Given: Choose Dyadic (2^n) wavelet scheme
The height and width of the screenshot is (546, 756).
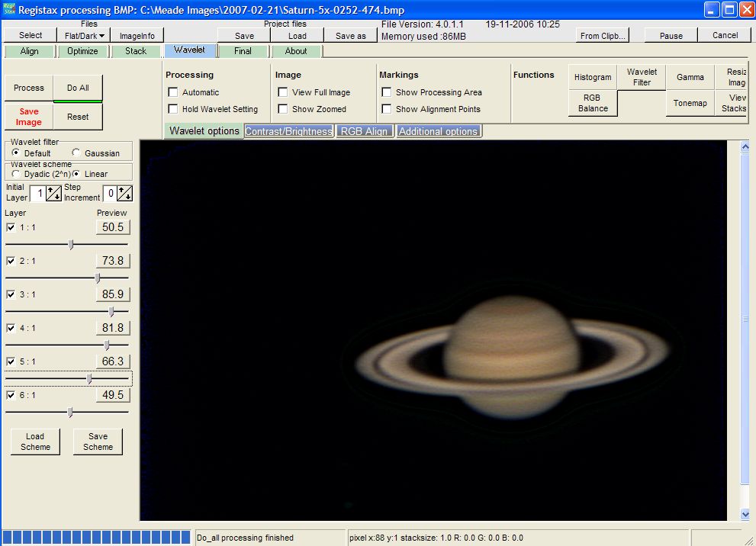Looking at the screenshot, I should pos(16,174).
